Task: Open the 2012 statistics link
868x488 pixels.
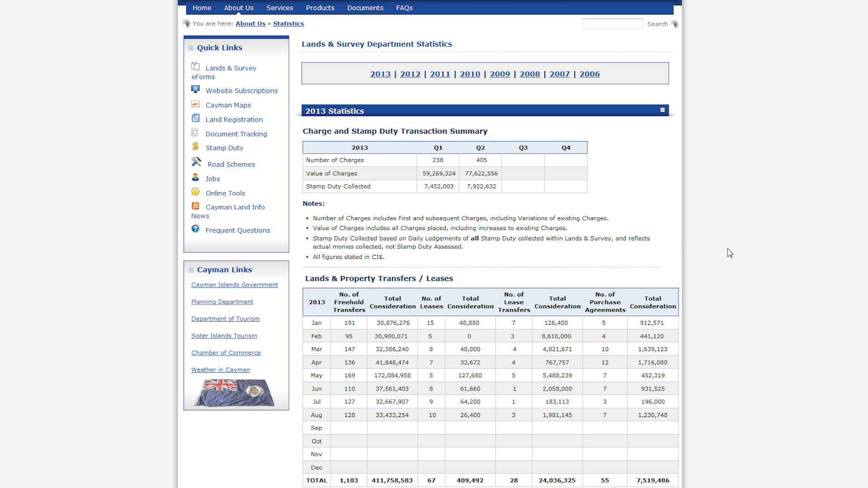Action: (410, 74)
